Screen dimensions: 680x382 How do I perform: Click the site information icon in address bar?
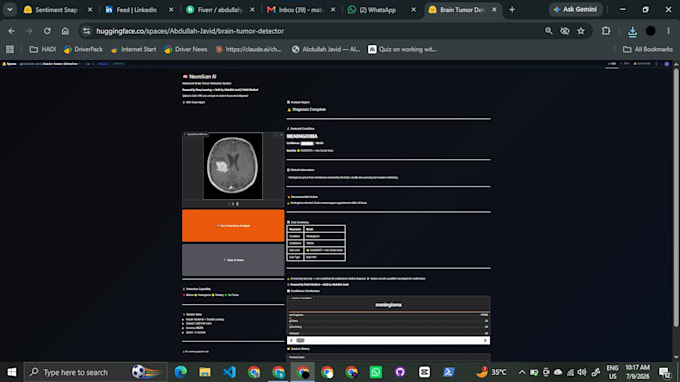click(87, 31)
